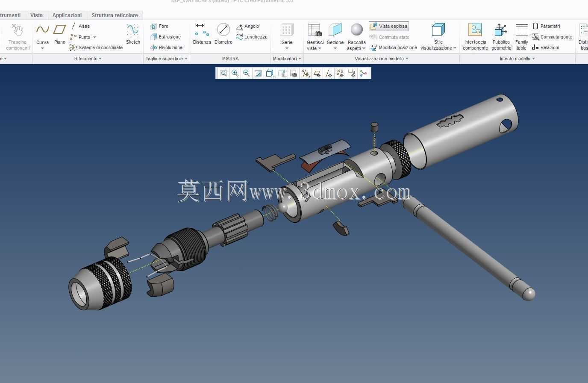Toggle annotation display eye icon
The height and width of the screenshot is (383, 588).
[352, 74]
